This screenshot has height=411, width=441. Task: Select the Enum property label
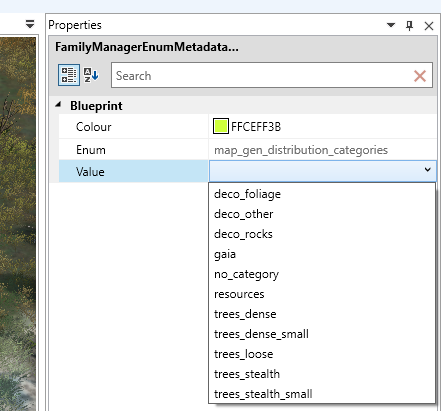pyautogui.click(x=91, y=150)
